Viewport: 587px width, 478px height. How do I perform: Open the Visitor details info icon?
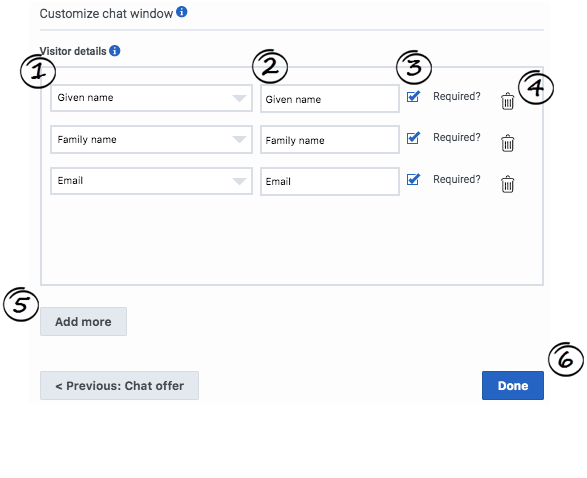click(115, 51)
